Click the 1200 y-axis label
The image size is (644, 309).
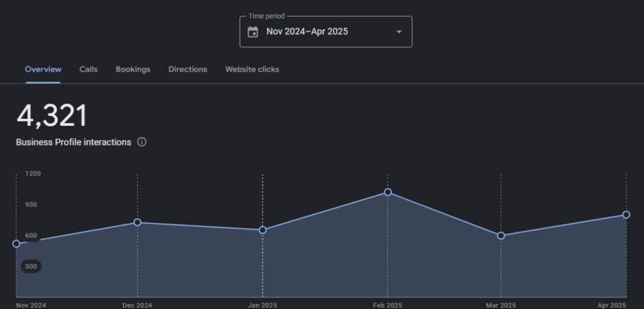[33, 173]
